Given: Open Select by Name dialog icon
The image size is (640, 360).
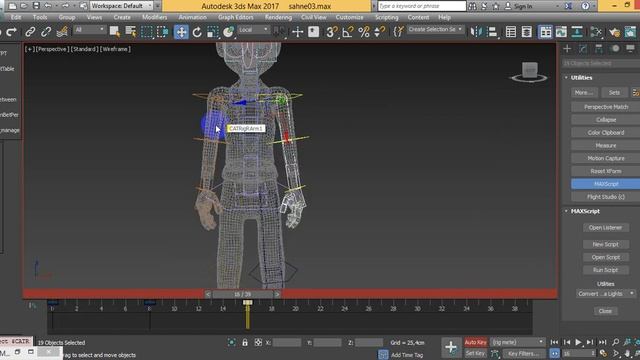Looking at the screenshot, I should [x=131, y=32].
